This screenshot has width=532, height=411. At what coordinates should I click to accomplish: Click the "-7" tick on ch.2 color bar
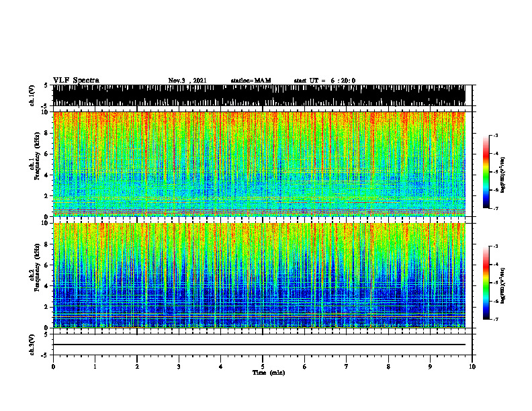496,320
